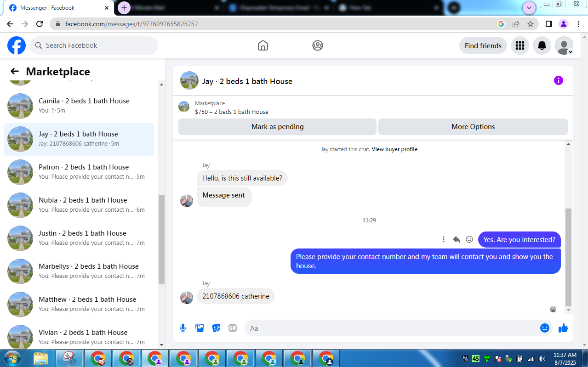
Task: Share this page from the address bar
Action: (x=516, y=24)
